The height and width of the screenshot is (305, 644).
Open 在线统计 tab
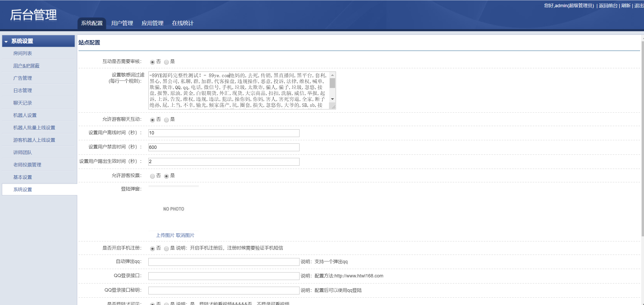click(183, 23)
